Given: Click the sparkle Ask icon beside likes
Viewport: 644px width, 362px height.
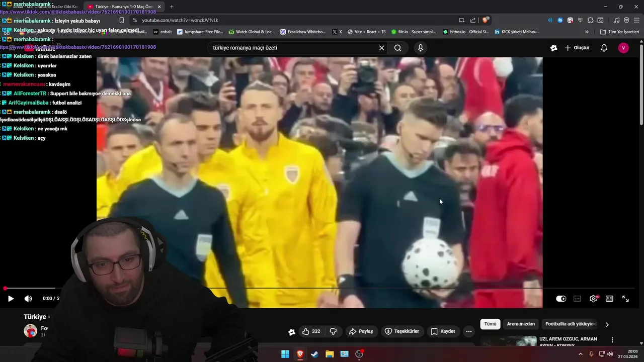Looking at the screenshot, I should 292,332.
